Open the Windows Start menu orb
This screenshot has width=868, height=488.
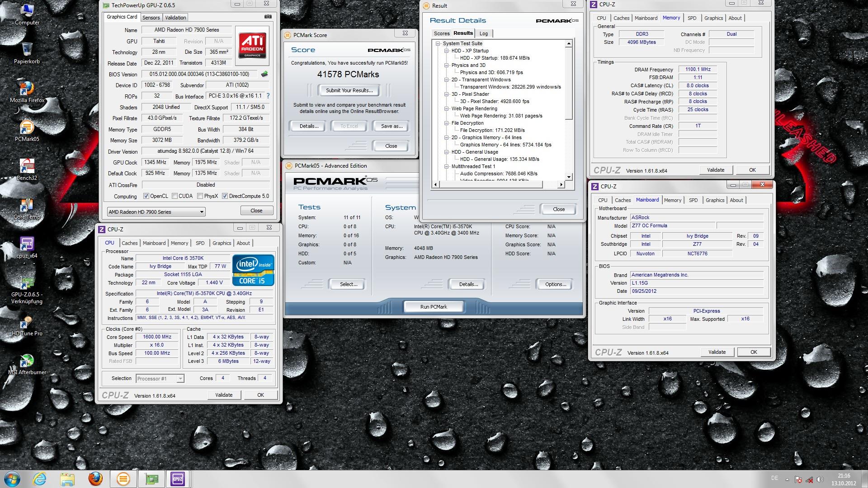tap(11, 479)
